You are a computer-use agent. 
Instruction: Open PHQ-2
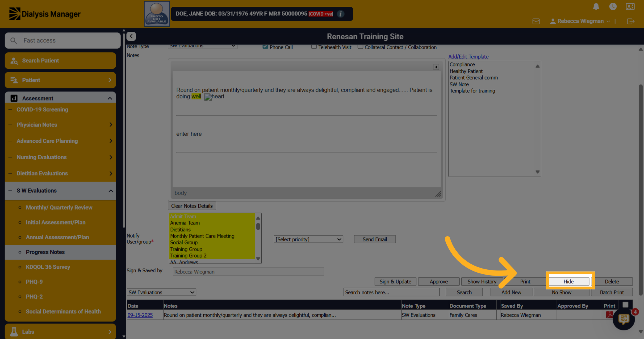coord(34,297)
